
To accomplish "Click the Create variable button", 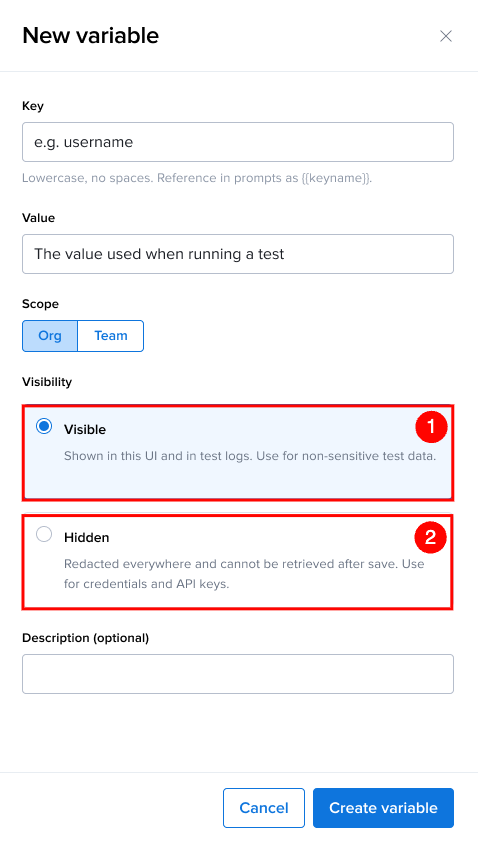I will [x=383, y=808].
